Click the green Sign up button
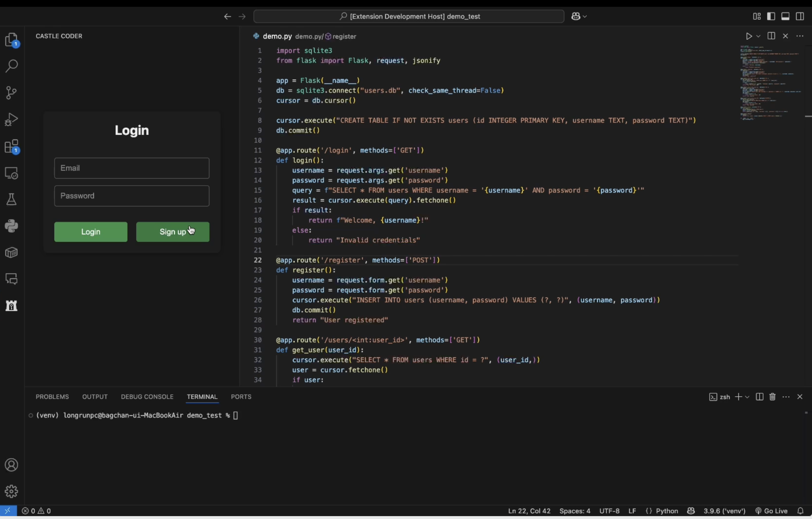 pos(173,232)
